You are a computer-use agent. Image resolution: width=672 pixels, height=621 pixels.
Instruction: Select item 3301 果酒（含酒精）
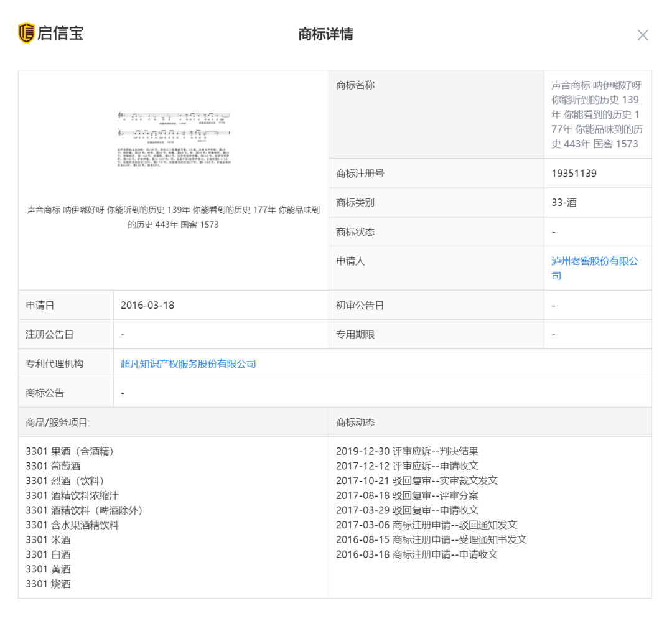70,451
